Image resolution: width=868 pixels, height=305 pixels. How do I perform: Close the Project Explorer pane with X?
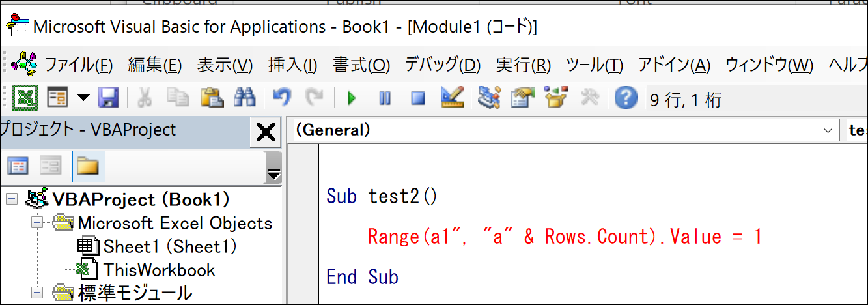click(266, 132)
